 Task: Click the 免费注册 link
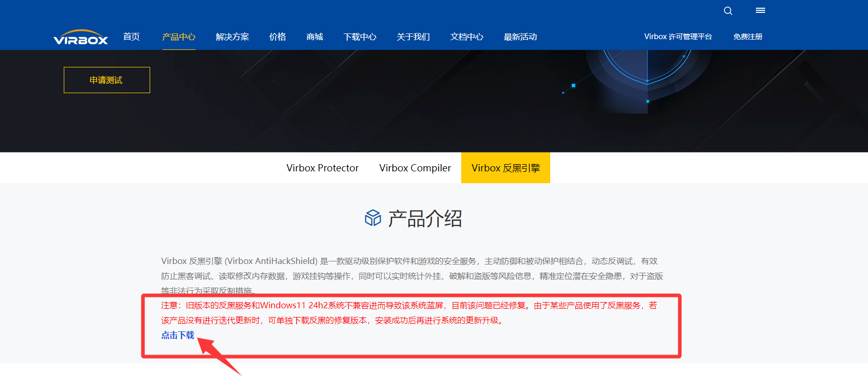coord(748,37)
